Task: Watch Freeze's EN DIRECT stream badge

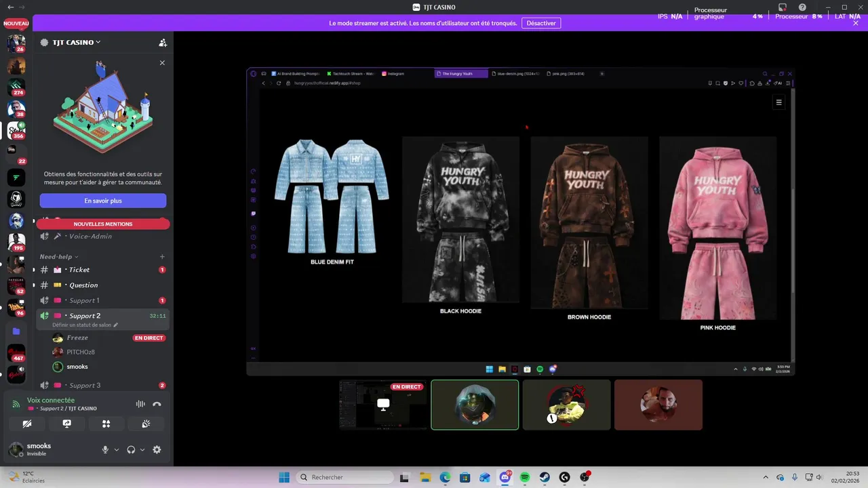Action: click(149, 338)
